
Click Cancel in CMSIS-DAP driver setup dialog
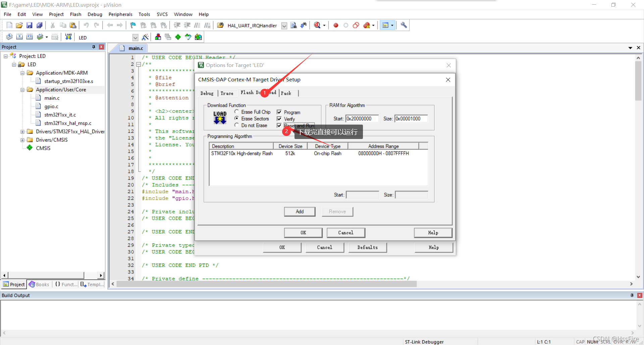pos(346,232)
